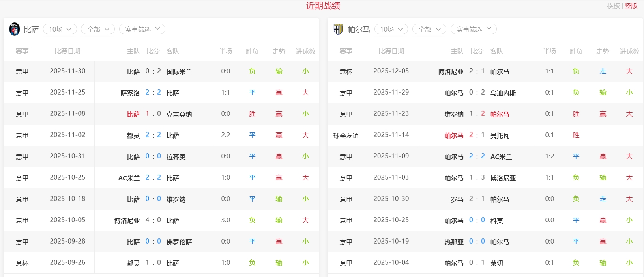The image size is (644, 277).
Task: Click 进球数 column header in Parma table
Action: pos(629,51)
